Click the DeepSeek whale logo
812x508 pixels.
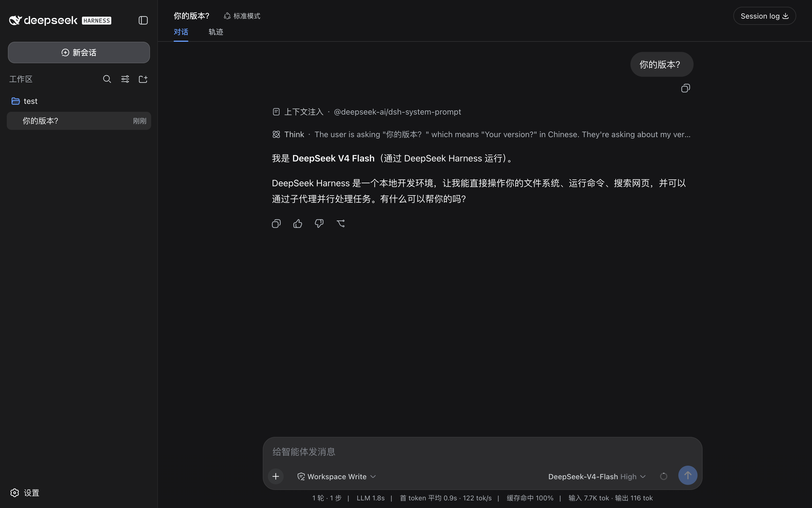click(x=15, y=20)
